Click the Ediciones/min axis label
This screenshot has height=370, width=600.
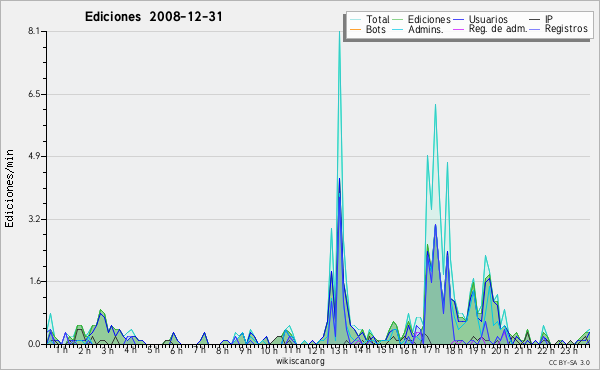click(x=9, y=189)
